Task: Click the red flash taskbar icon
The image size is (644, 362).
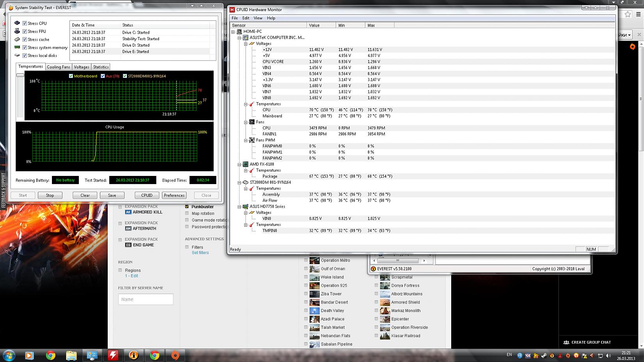Action: 113,355
